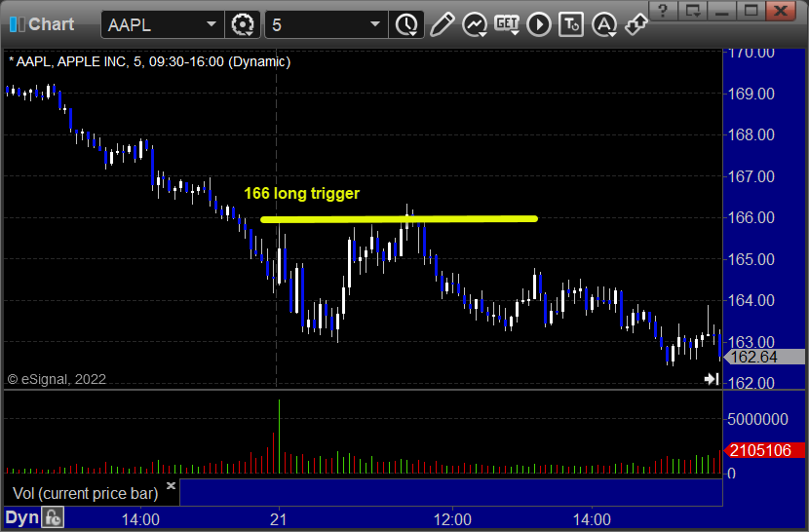The height and width of the screenshot is (532, 809).
Task: Click the current price label 162.64
Action: pos(764,357)
